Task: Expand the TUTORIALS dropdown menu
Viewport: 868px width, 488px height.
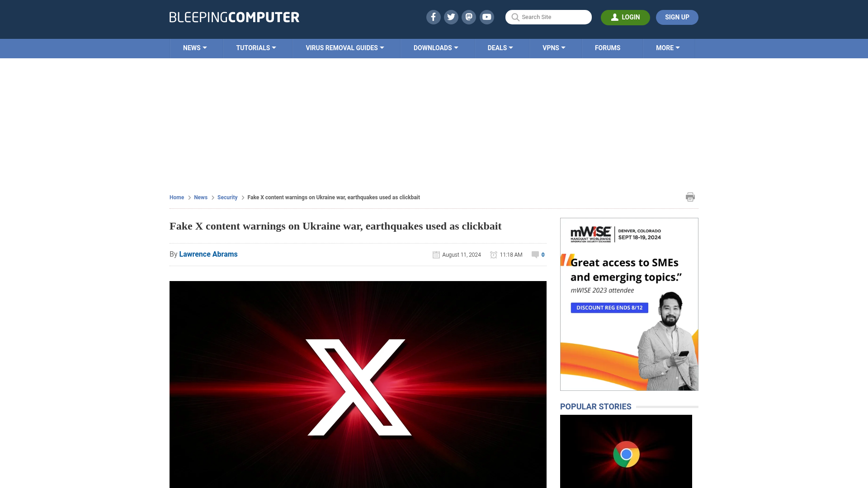Action: pyautogui.click(x=256, y=47)
